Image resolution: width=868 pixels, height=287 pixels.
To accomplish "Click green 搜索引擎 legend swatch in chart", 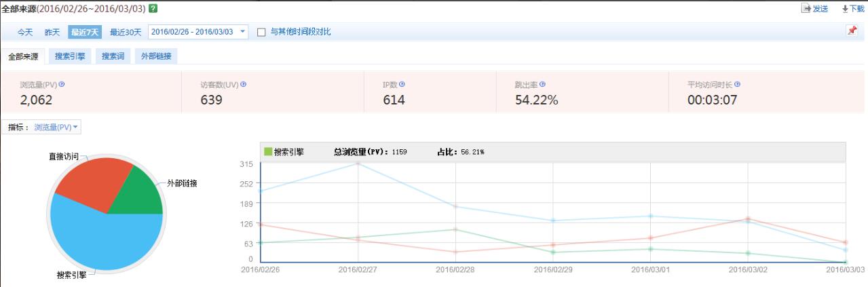I will (x=268, y=152).
